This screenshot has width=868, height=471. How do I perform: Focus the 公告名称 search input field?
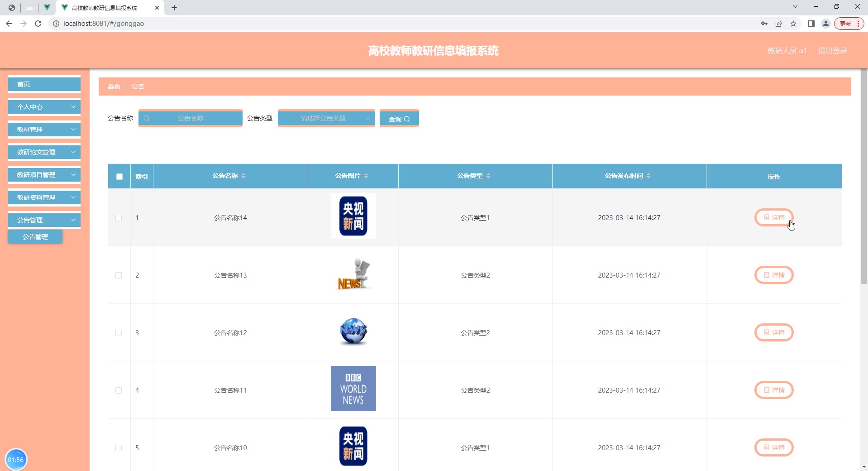[x=191, y=118]
